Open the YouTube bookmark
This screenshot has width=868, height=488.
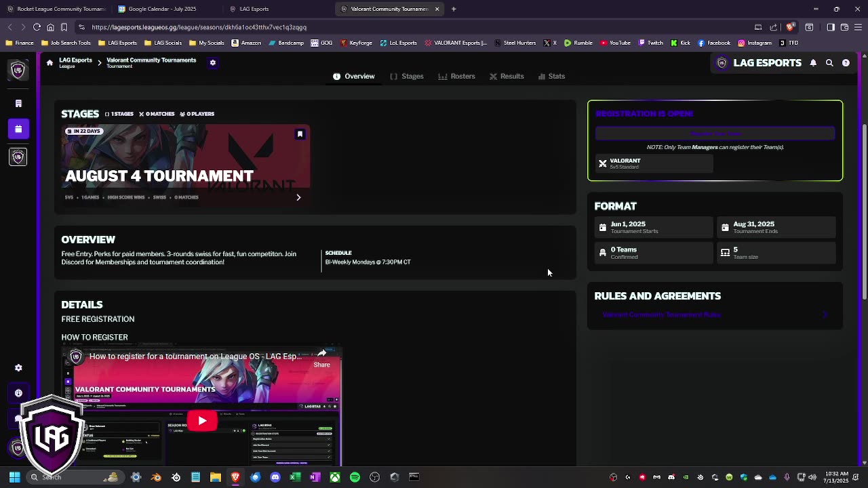coord(615,43)
